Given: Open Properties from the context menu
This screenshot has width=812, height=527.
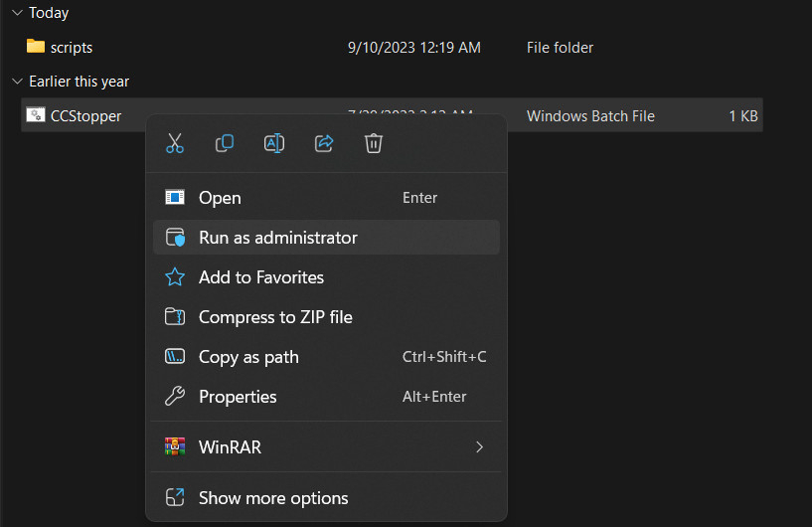Looking at the screenshot, I should (238, 397).
